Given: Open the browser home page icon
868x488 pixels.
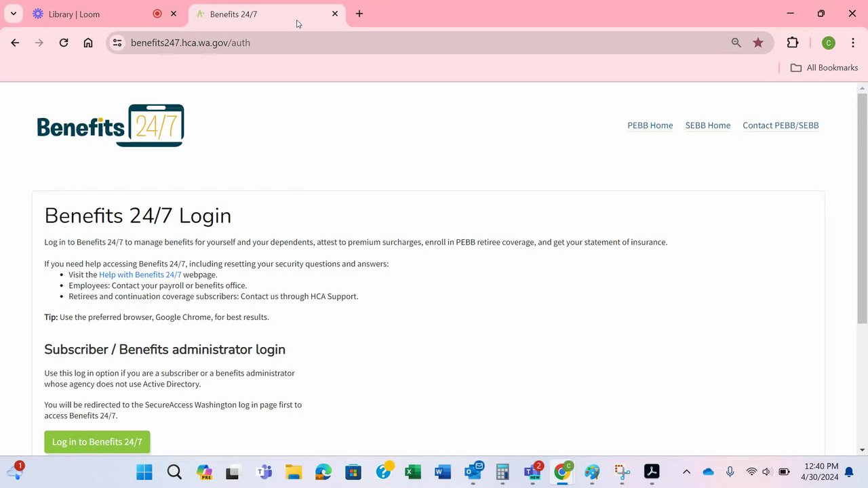Looking at the screenshot, I should pos(88,43).
